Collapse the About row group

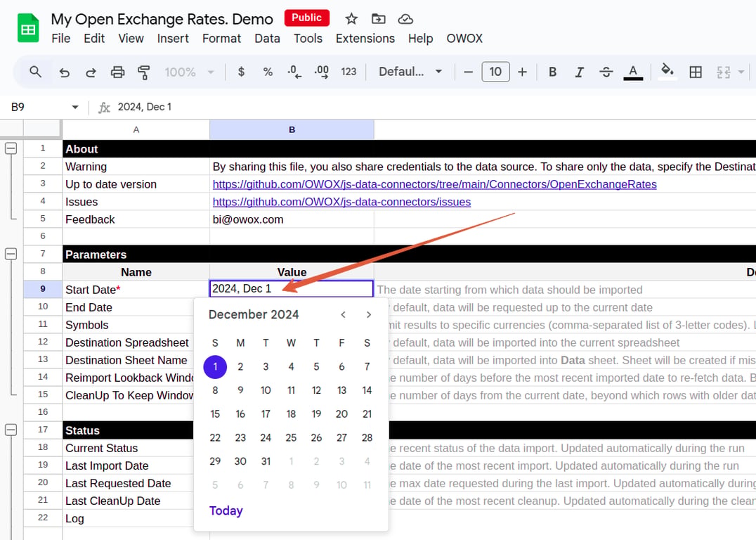pyautogui.click(x=11, y=148)
